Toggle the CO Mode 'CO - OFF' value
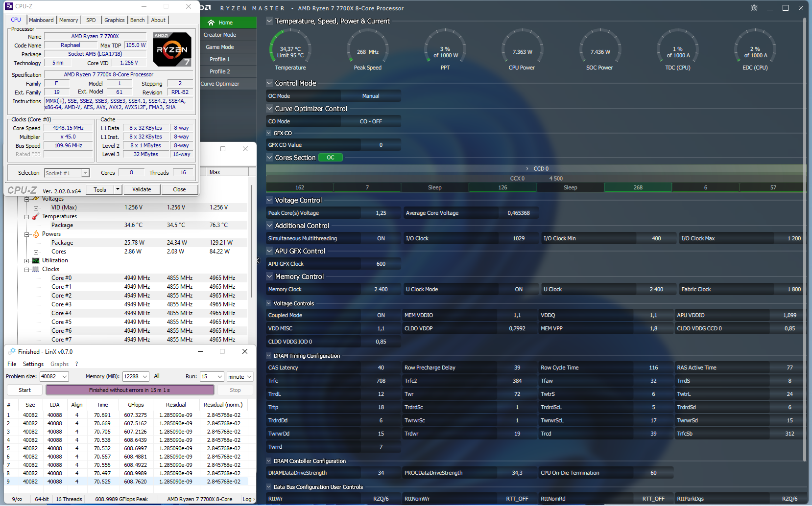The image size is (812, 506). [371, 121]
